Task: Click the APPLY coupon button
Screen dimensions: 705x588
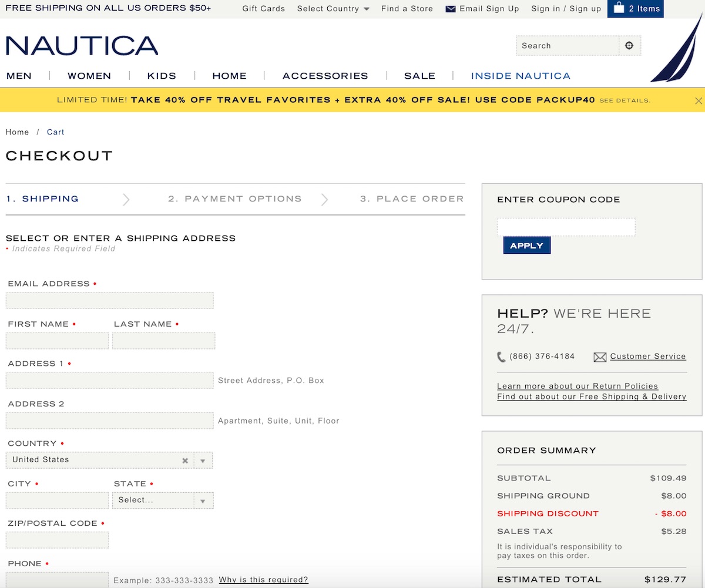Action: [x=527, y=246]
